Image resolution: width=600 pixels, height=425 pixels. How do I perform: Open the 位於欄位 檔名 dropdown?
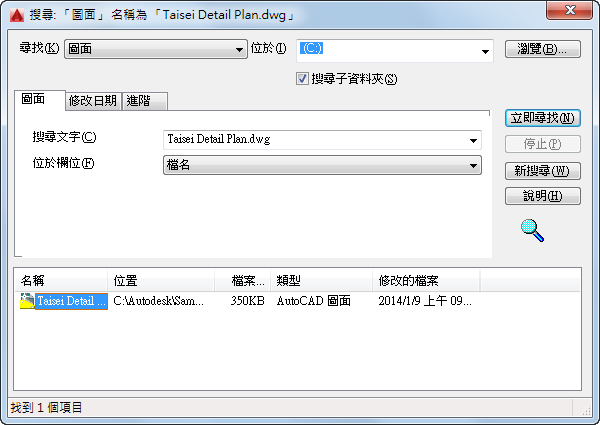(322, 165)
